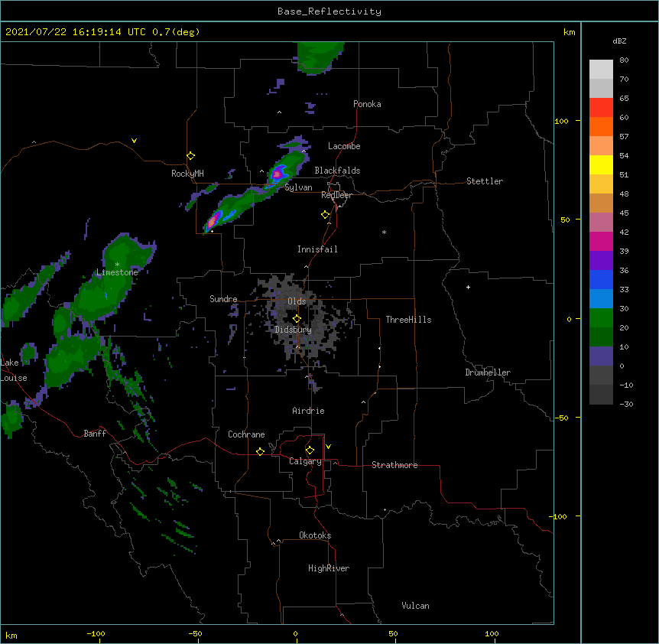This screenshot has width=659, height=644.
Task: Select the light blue 33 dBZ legend swatch
Action: [601, 298]
